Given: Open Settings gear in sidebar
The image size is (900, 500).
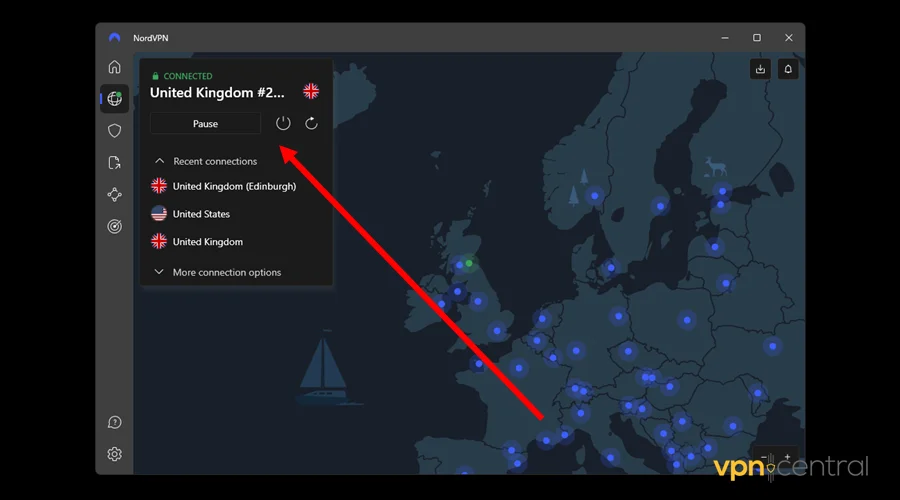Looking at the screenshot, I should [114, 454].
